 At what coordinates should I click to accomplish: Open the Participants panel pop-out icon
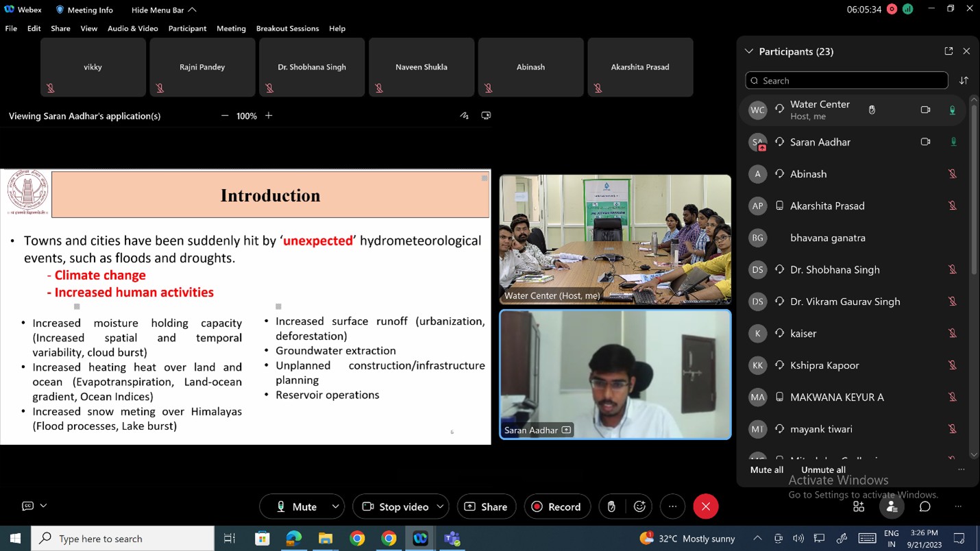coord(948,51)
